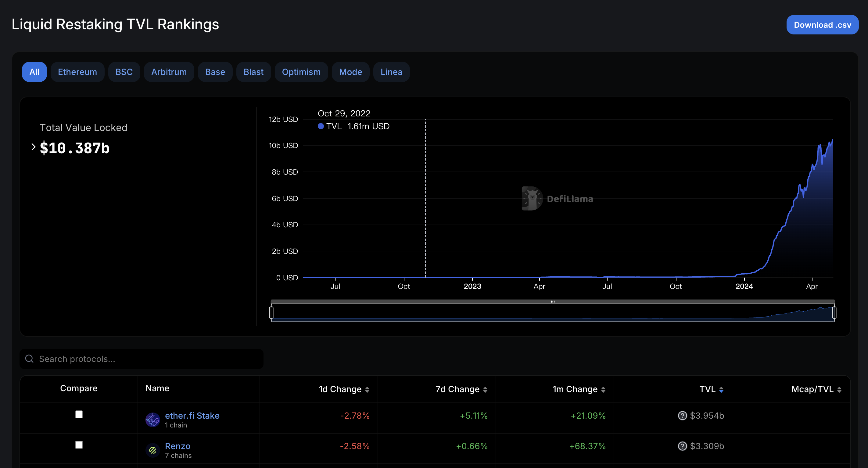
Task: Click the right handle of chart range slider
Action: point(834,312)
